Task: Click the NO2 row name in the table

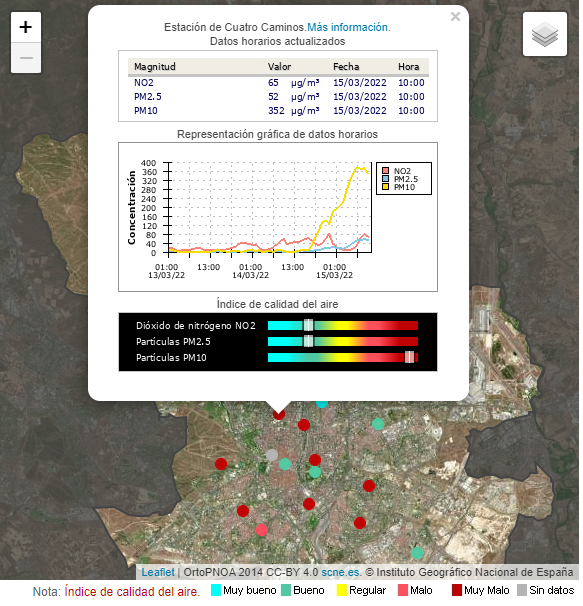Action: 144,83
